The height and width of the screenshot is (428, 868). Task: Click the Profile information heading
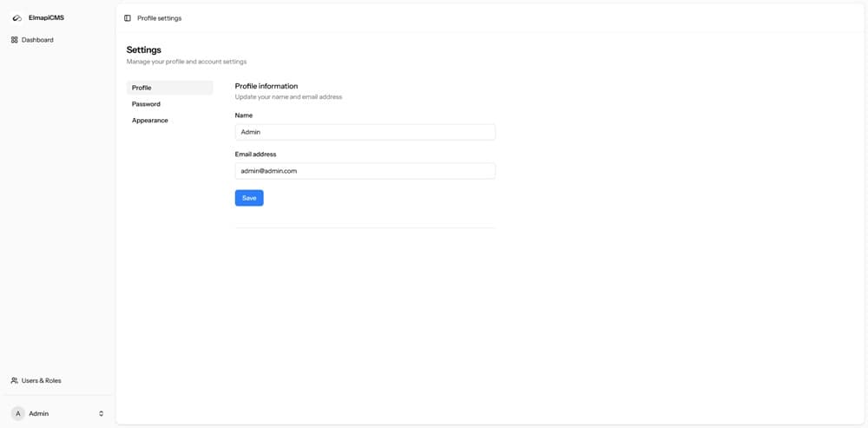click(266, 86)
